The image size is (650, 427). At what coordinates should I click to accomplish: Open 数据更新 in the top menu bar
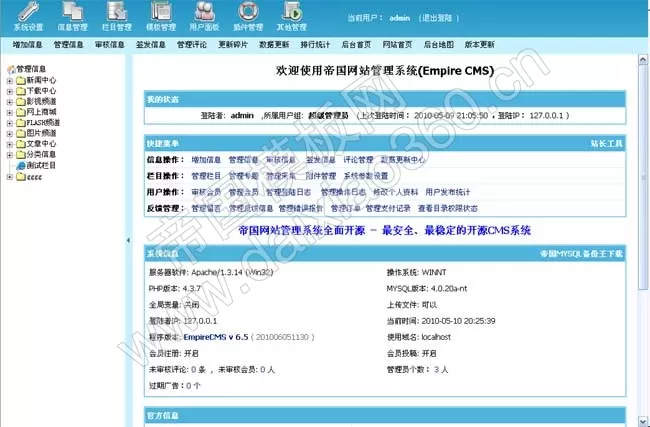coord(274,44)
